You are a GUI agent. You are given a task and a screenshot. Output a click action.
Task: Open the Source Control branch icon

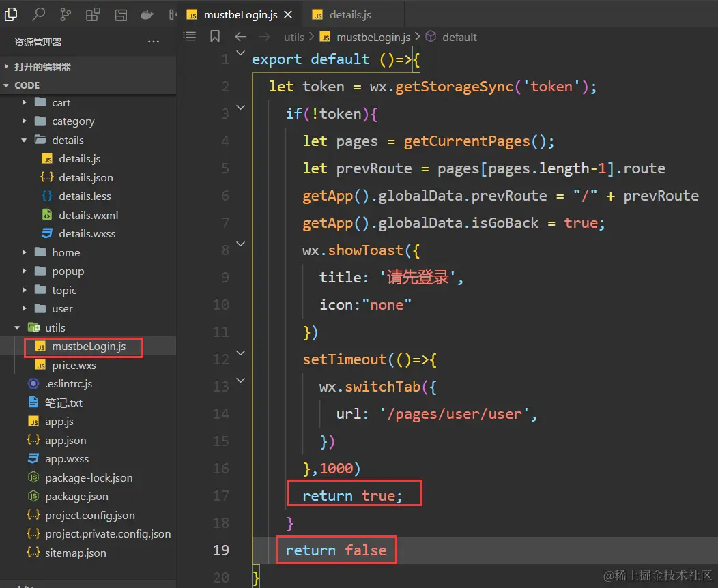click(66, 14)
